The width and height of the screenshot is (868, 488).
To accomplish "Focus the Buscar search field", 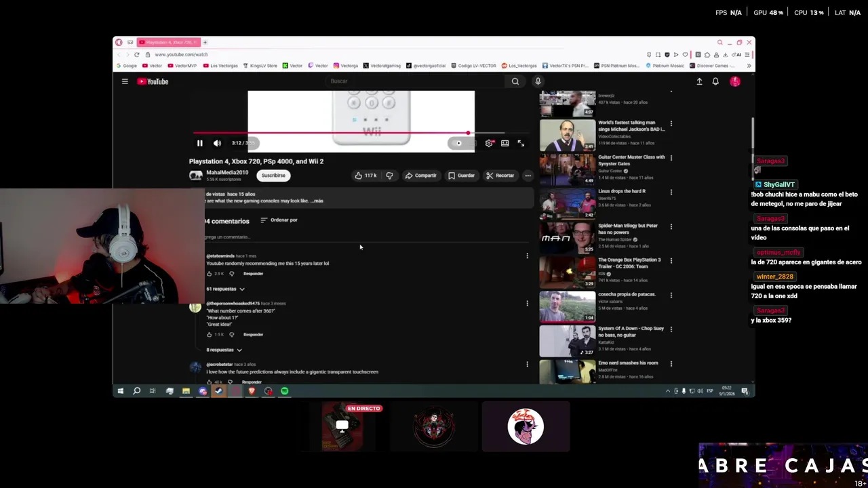I will [x=414, y=81].
